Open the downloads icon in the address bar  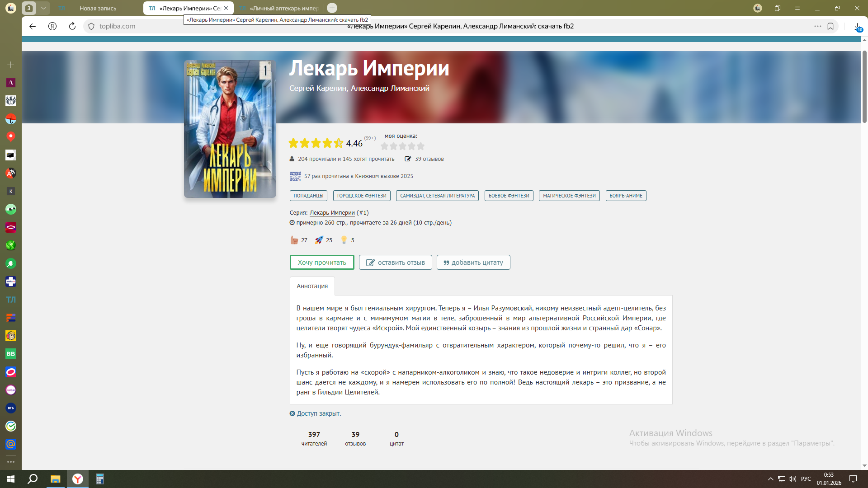(857, 27)
